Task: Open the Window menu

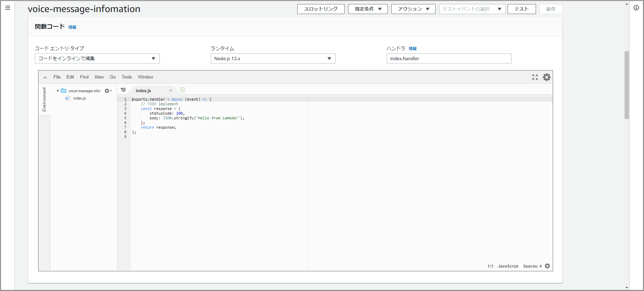Action: tap(146, 77)
